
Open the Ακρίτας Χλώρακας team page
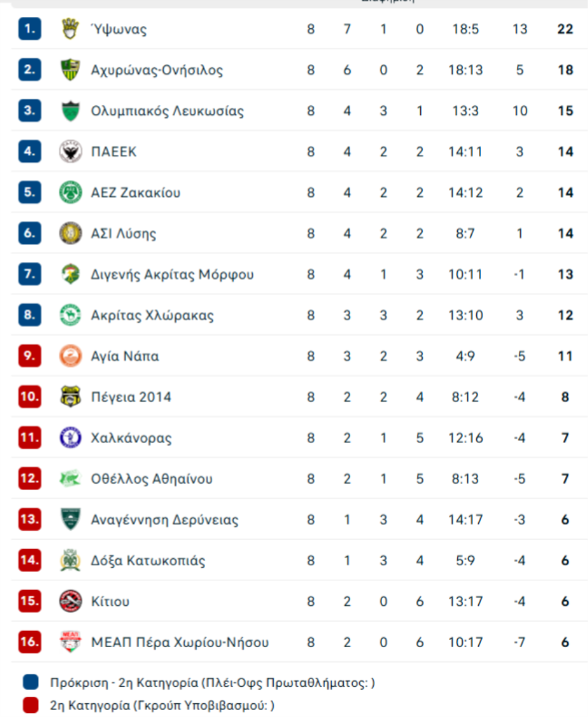[152, 315]
